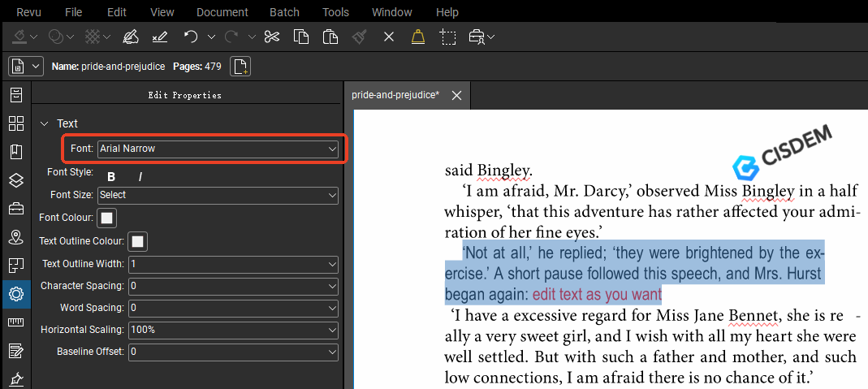Open the Thumbnails grid panel
Screen dimensions: 868x389
(16, 123)
